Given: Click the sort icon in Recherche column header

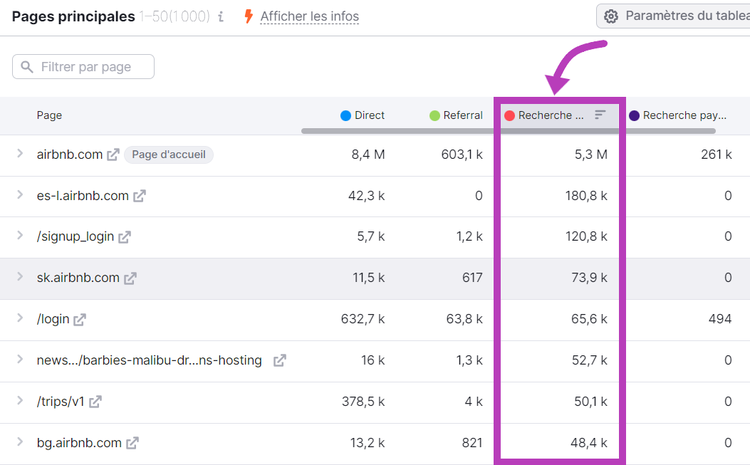Looking at the screenshot, I should click(x=600, y=115).
